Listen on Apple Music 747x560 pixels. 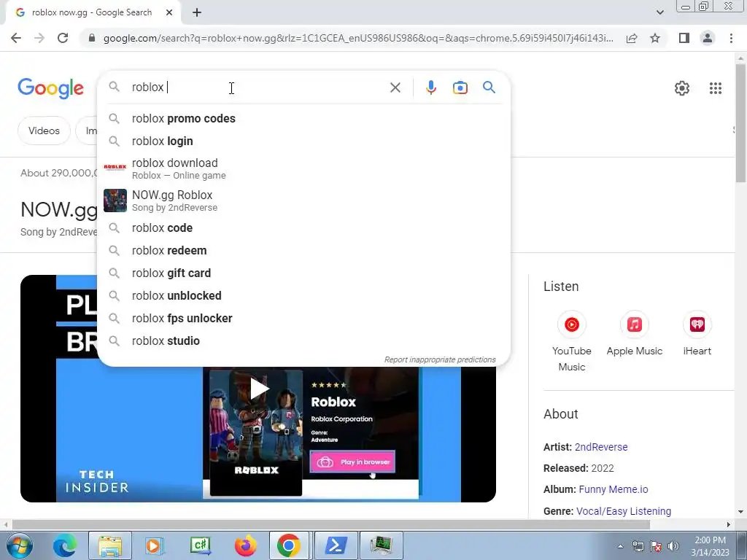click(634, 333)
